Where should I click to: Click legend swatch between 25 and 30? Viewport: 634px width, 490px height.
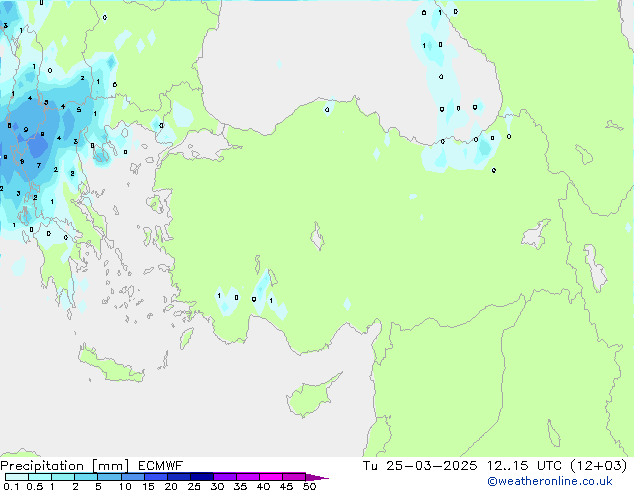pos(202,477)
